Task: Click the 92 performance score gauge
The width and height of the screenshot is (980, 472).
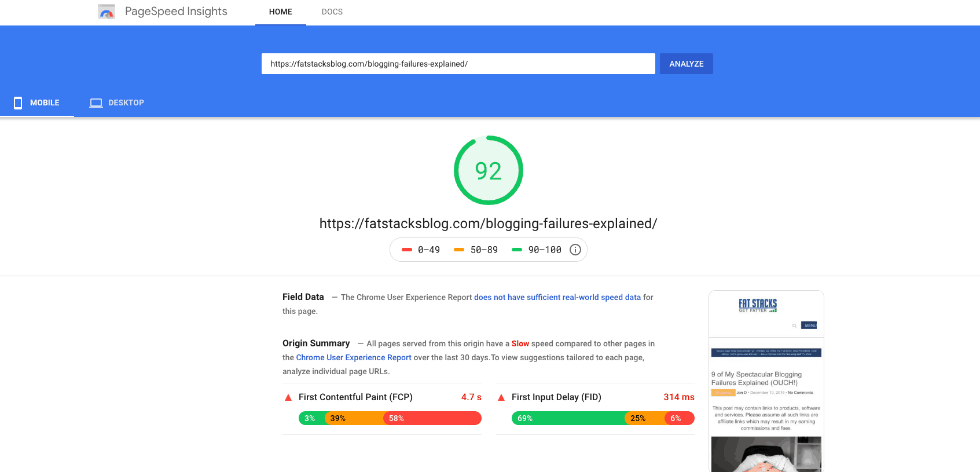Action: (488, 170)
